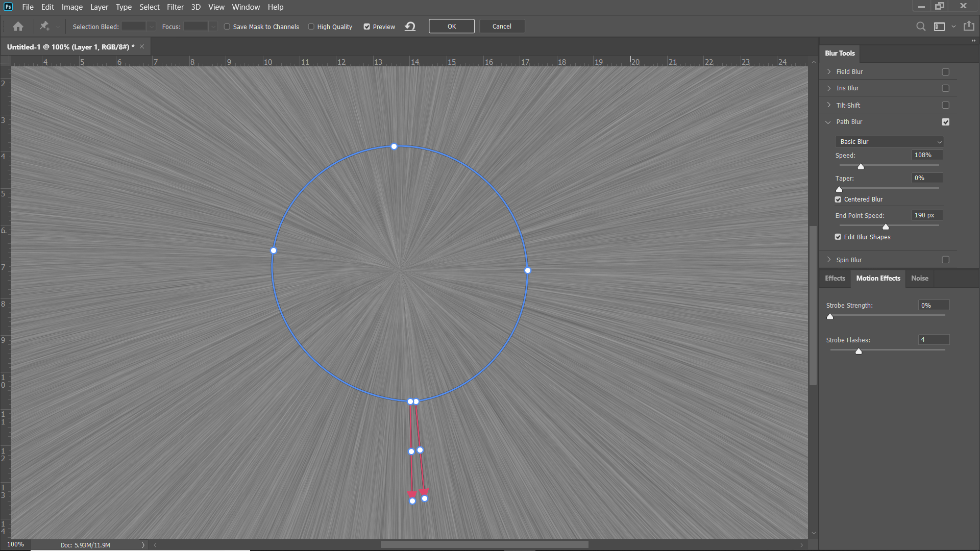Open workspace dropdown arrow beside switcher
The height and width of the screenshot is (551, 980).
coord(953,27)
